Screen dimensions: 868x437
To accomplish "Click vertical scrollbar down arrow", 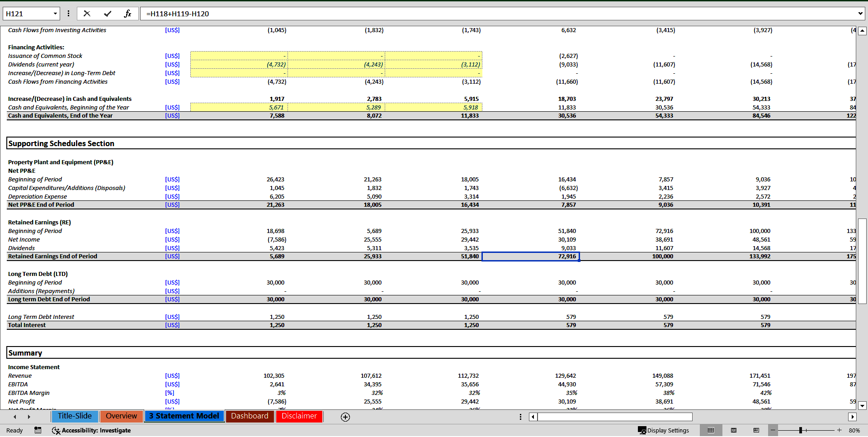I will pos(862,405).
